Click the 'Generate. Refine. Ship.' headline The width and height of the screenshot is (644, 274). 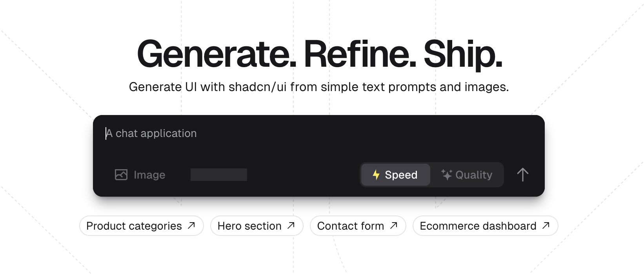(x=320, y=54)
